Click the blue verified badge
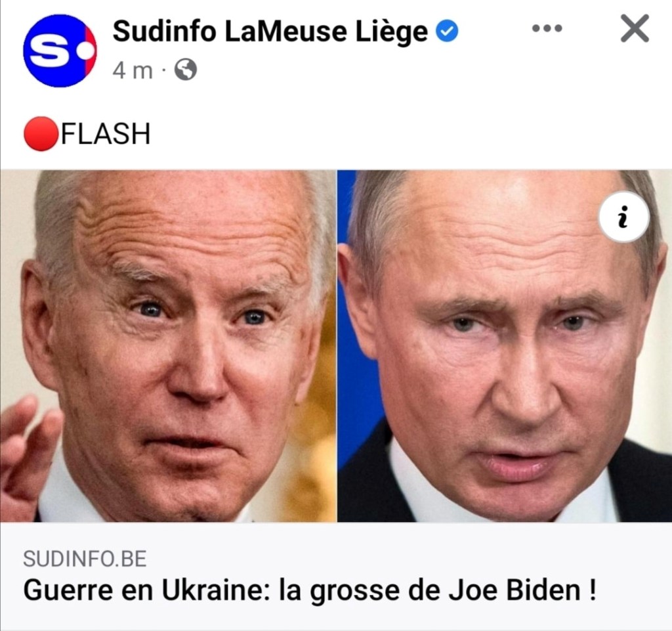The image size is (672, 631). pos(448,32)
